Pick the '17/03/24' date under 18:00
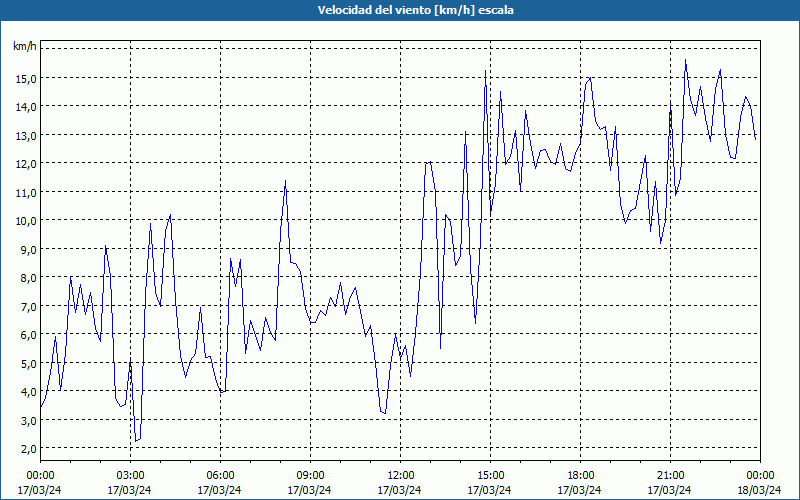 point(580,490)
